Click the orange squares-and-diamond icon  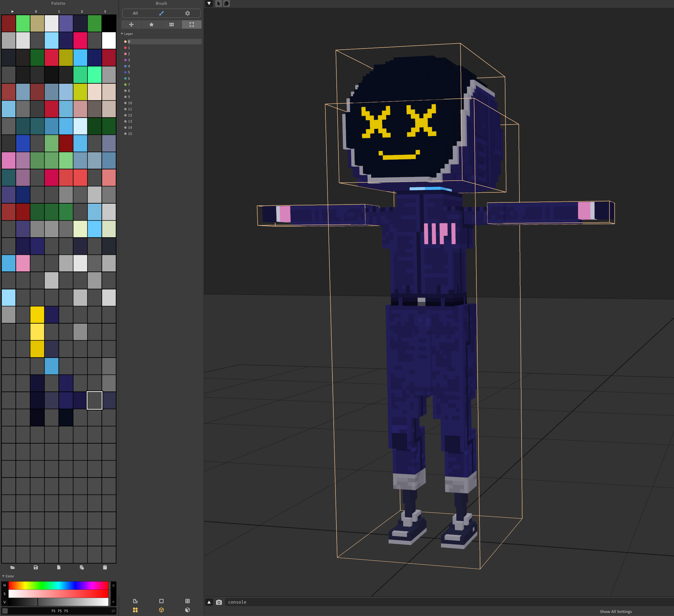click(x=135, y=610)
